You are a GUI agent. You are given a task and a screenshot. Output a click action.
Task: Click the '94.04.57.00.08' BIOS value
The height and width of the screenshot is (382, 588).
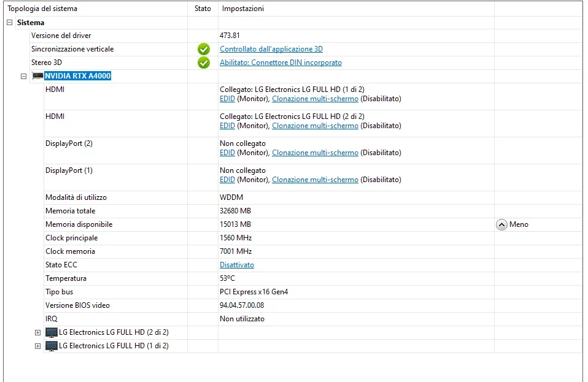pos(242,305)
